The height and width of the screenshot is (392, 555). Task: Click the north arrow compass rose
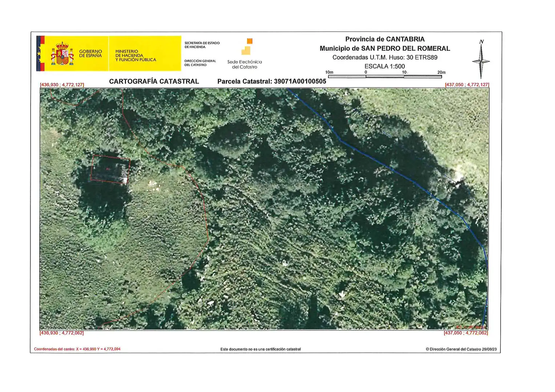click(481, 59)
